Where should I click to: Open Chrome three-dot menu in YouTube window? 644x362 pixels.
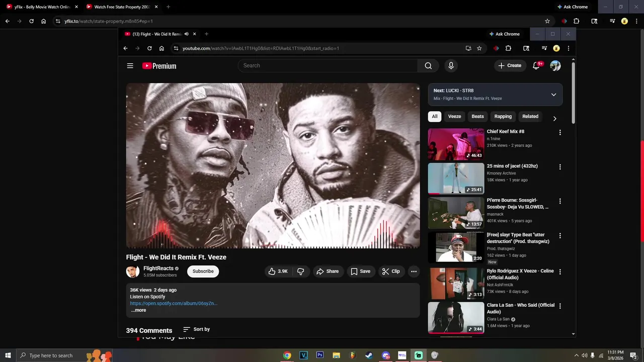click(x=569, y=48)
